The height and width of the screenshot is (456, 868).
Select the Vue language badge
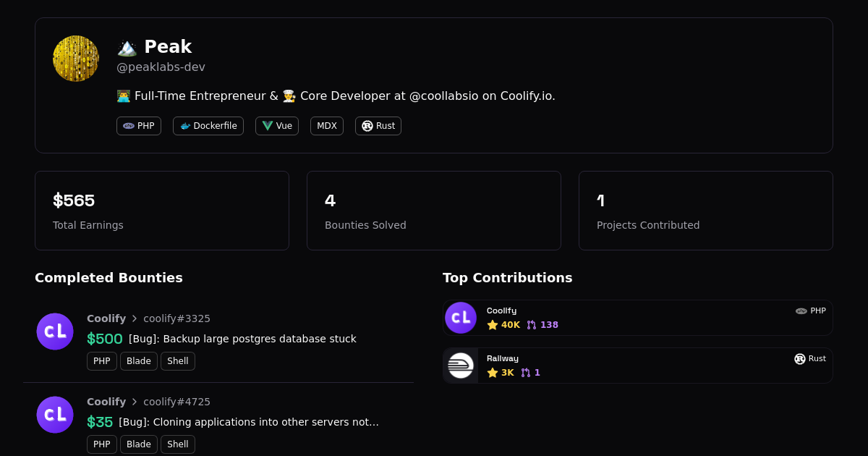[x=277, y=126]
